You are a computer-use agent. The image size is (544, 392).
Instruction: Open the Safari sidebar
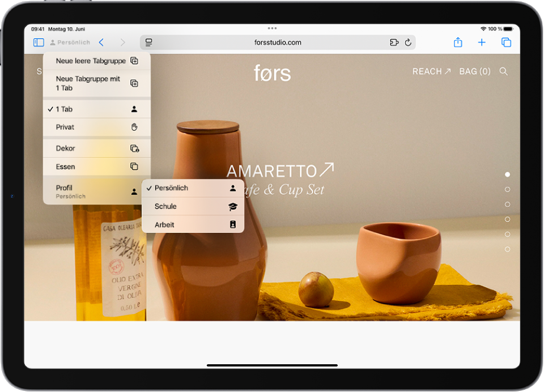[x=38, y=42]
